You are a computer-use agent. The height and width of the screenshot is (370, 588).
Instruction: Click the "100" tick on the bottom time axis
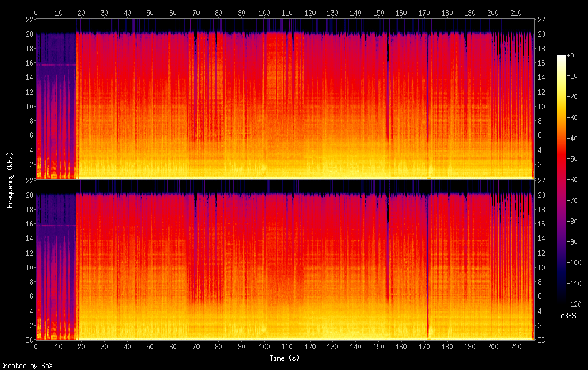264,346
